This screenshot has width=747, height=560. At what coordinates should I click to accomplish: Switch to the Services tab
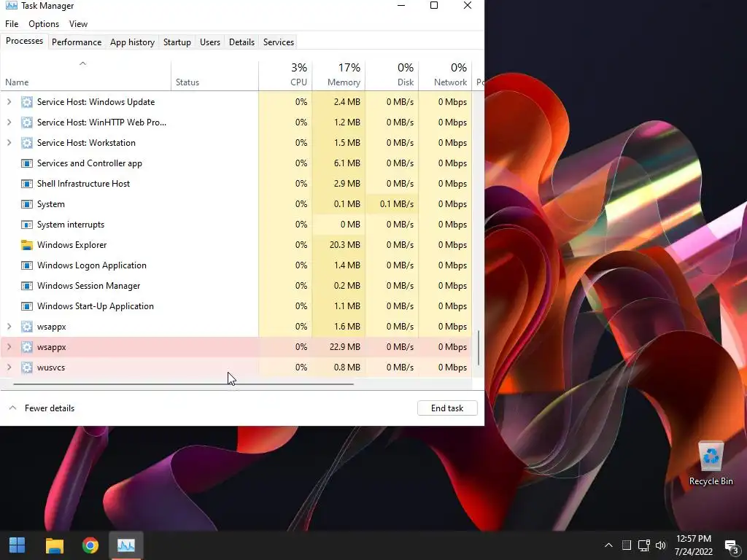click(x=279, y=42)
